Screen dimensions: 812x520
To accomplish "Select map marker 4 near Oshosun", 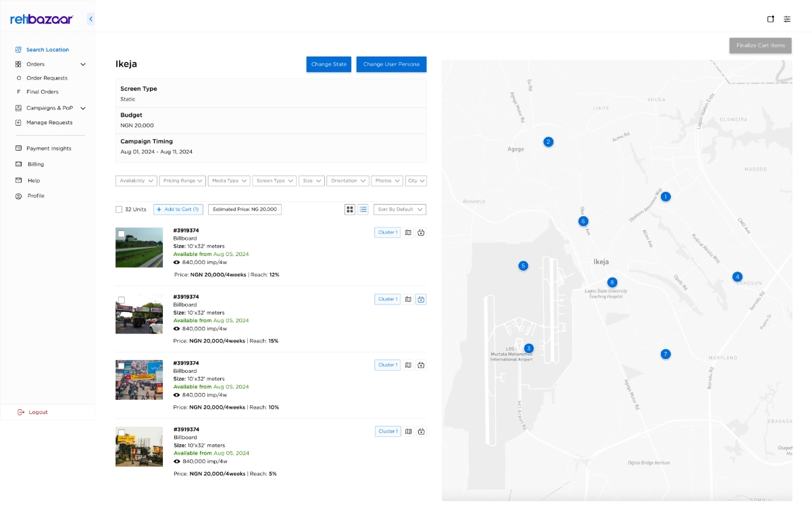I will click(738, 277).
